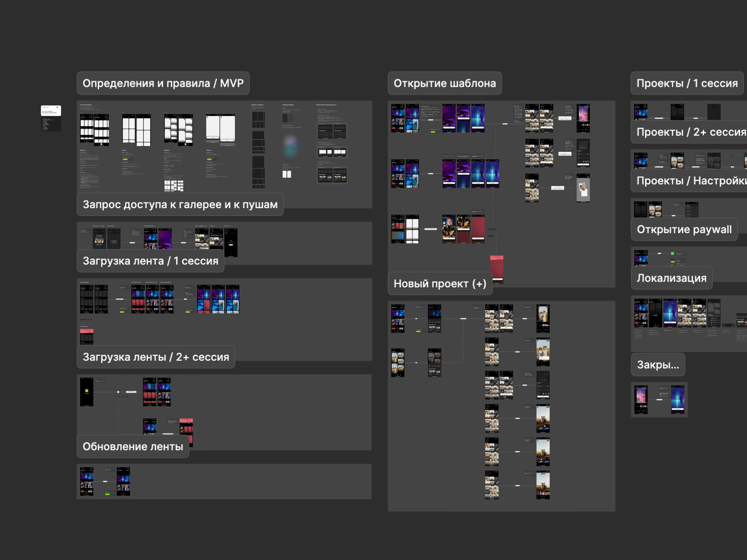Select the "Новый проект (+)" section title
Image resolution: width=747 pixels, height=560 pixels.
(x=440, y=284)
